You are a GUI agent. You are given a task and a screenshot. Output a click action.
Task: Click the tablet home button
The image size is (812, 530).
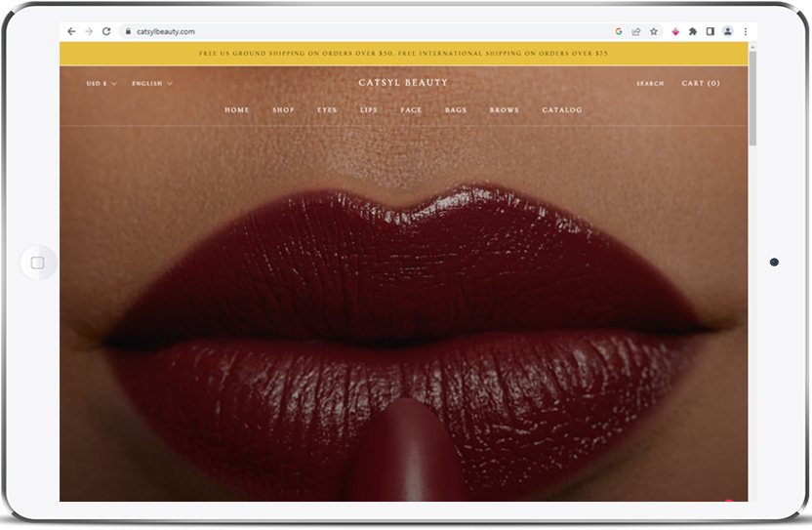coord(38,263)
